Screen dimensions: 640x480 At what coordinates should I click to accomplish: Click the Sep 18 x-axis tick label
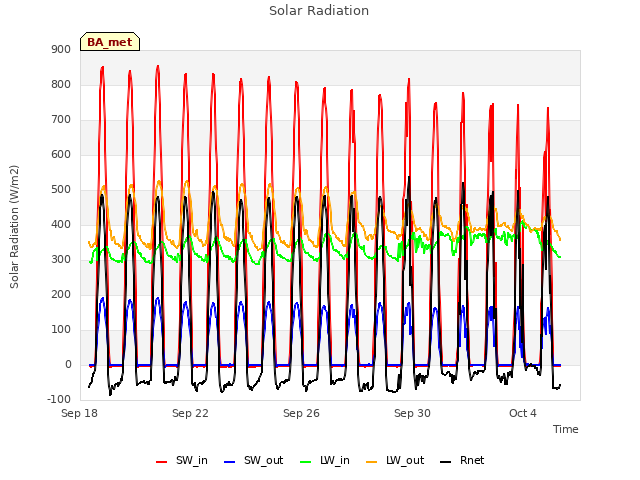click(79, 413)
